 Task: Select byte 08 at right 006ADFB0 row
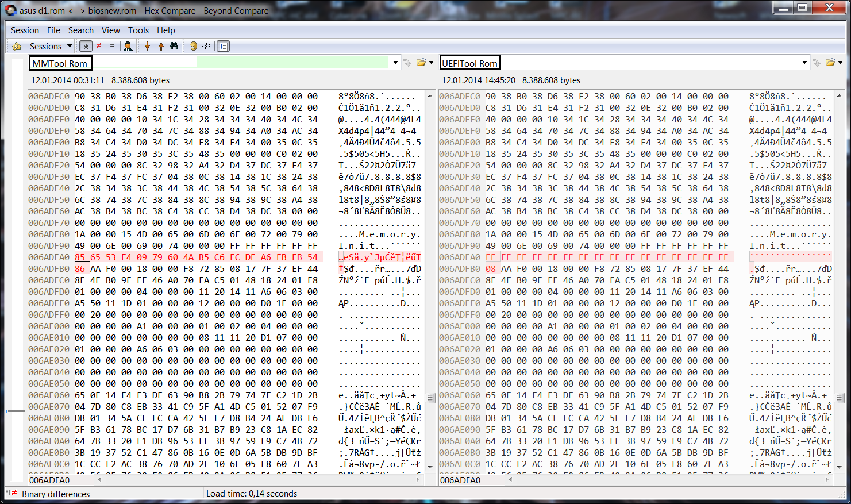click(491, 268)
